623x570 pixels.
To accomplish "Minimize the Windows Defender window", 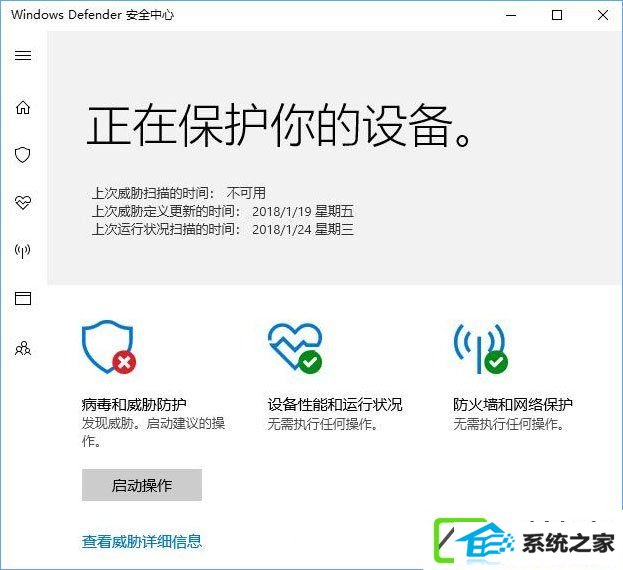I will [x=511, y=15].
